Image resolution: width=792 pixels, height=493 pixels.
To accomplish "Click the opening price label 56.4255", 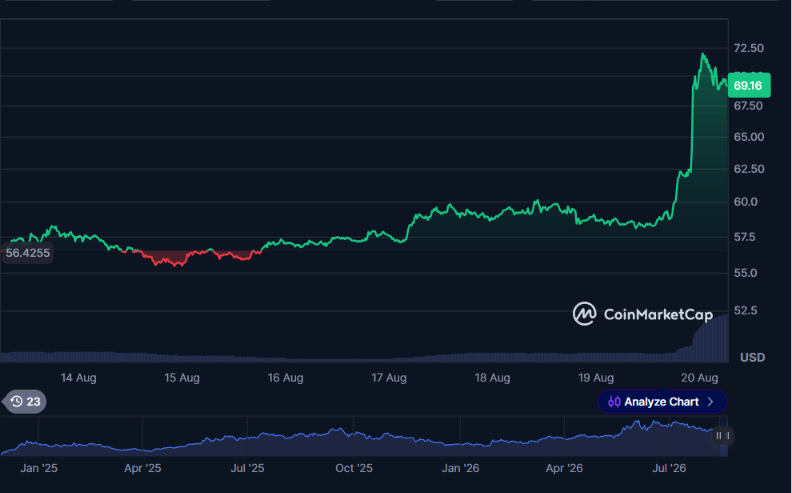I will click(x=27, y=253).
